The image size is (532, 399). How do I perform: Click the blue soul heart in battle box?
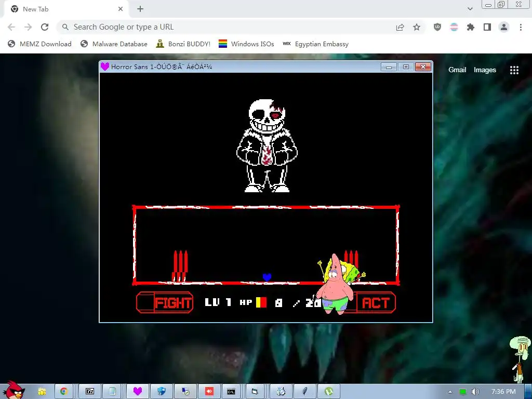click(267, 277)
